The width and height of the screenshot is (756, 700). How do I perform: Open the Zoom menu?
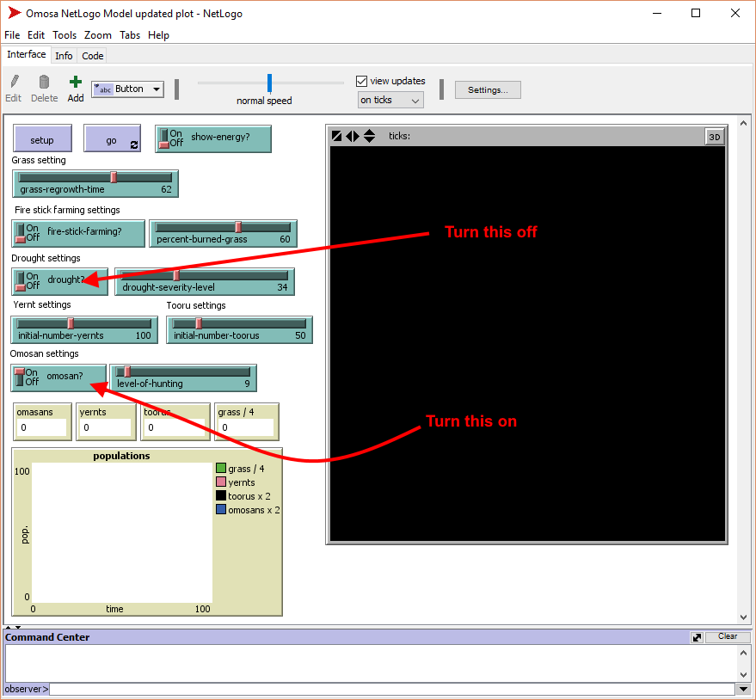[98, 35]
